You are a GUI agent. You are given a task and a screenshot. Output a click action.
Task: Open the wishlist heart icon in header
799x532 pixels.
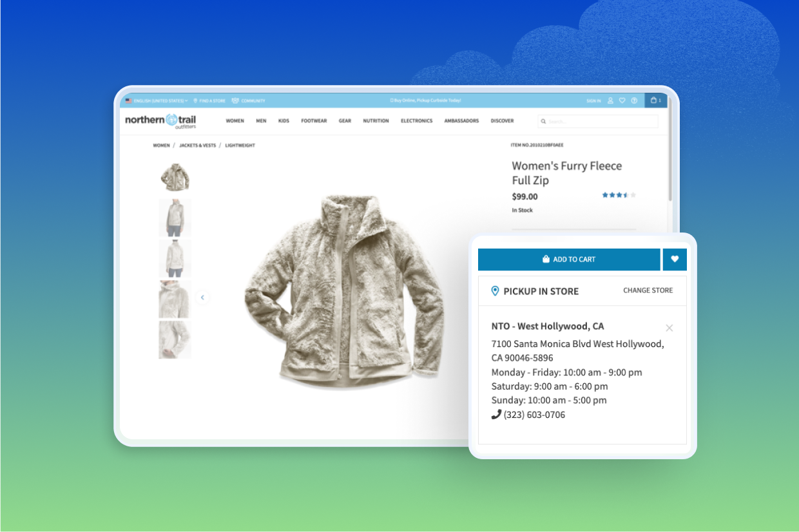[x=622, y=100]
